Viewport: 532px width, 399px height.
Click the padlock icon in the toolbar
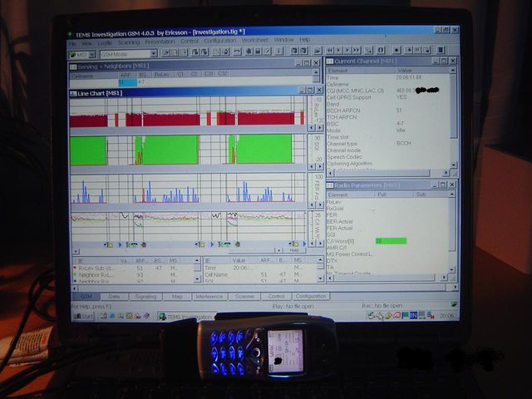click(258, 52)
